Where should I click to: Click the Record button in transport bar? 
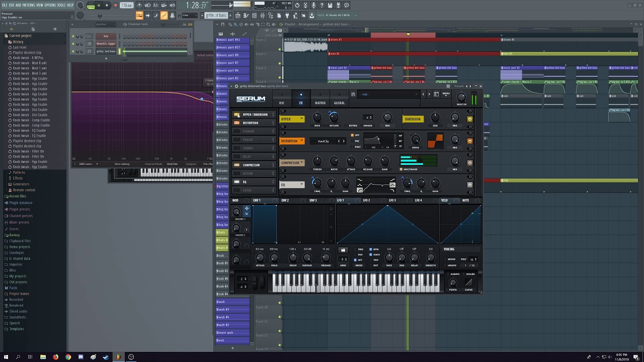click(x=115, y=6)
